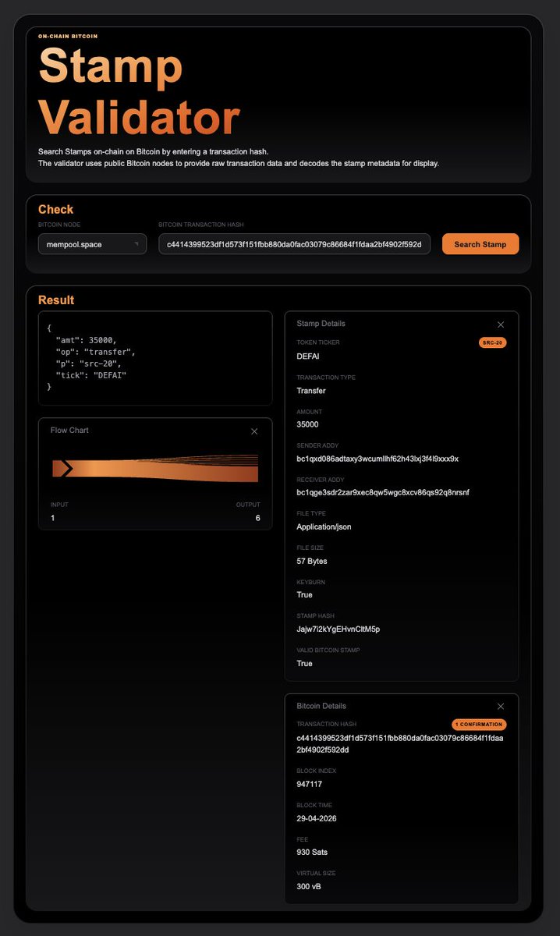560x936 pixels.
Task: Select the amount value 35000
Action: click(x=307, y=424)
